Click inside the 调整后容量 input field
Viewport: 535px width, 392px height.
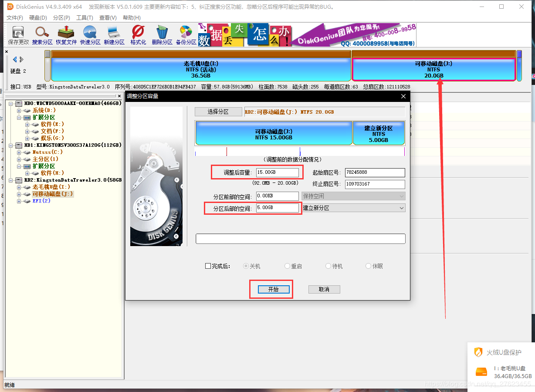coord(278,172)
